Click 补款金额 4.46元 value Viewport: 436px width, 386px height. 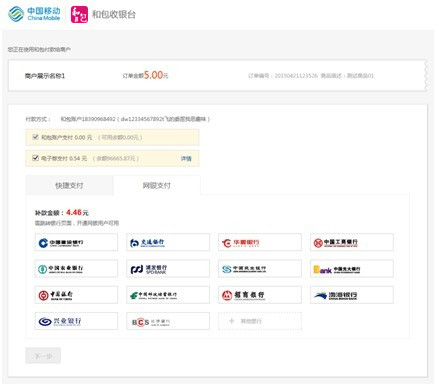tap(77, 212)
